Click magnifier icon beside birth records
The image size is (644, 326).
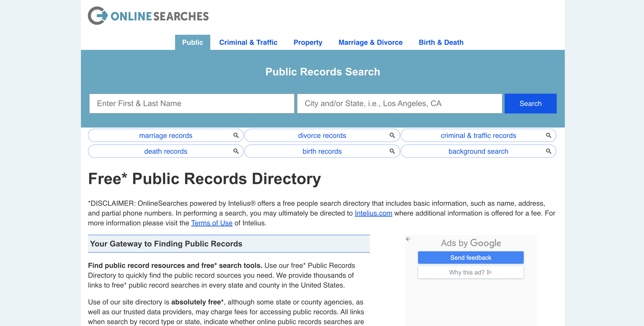[392, 151]
